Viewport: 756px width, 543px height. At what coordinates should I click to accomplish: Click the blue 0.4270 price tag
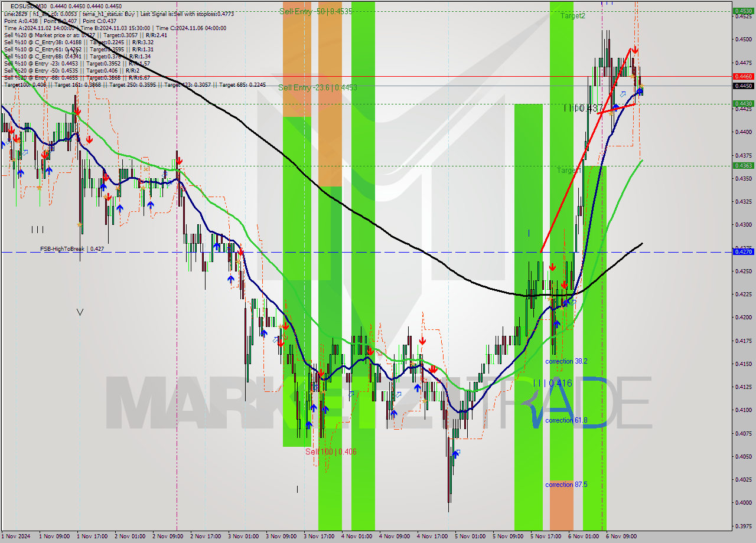(x=743, y=251)
